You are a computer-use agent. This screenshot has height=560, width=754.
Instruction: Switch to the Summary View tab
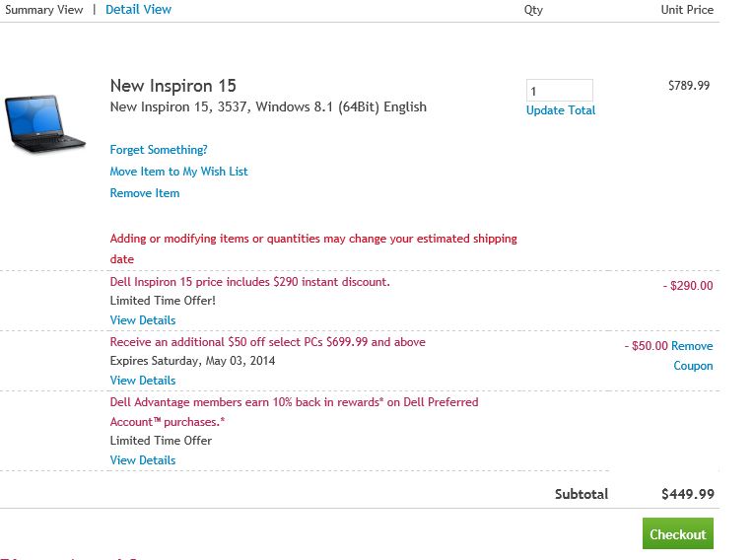[x=43, y=10]
